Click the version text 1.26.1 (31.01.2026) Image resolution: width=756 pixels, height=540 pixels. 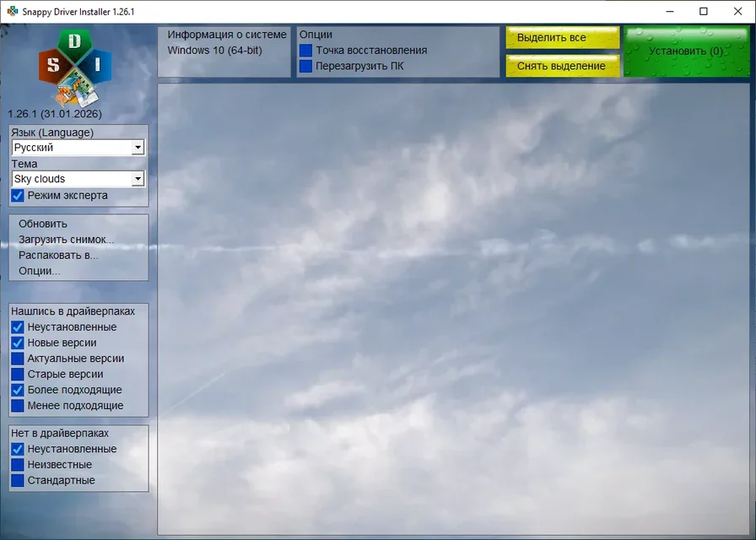(x=55, y=114)
